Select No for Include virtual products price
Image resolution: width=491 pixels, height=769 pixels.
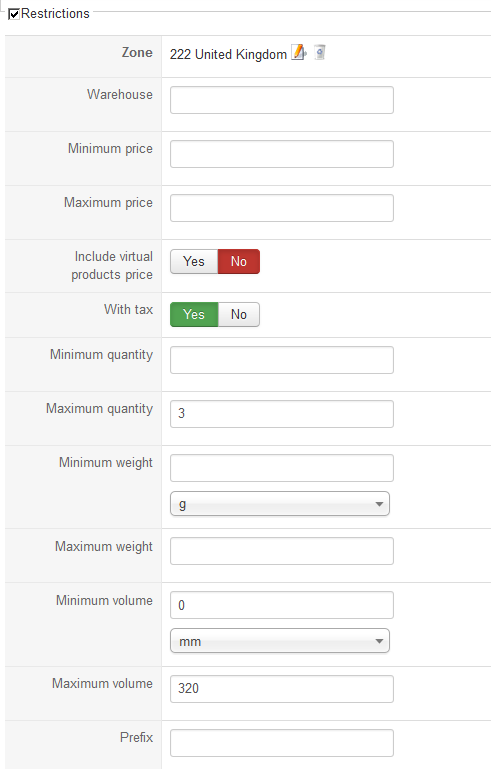[239, 261]
